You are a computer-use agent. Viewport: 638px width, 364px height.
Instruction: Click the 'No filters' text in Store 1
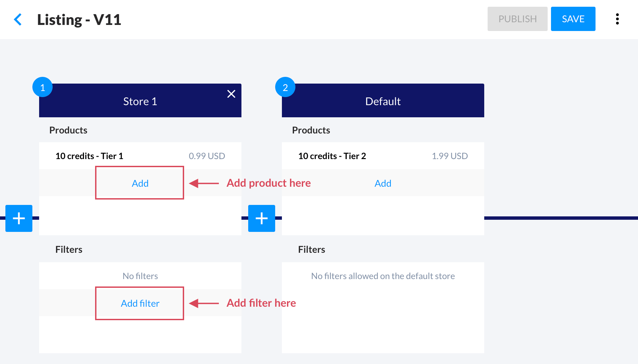click(140, 276)
